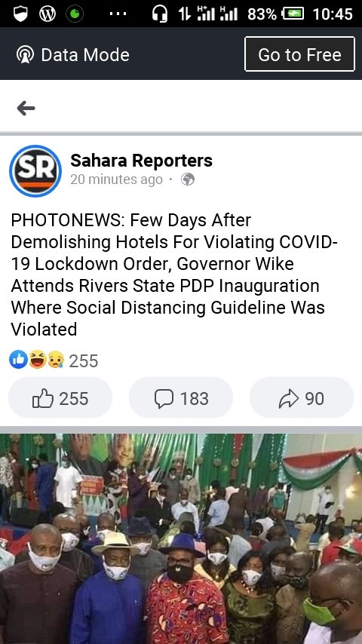
Task: Open the comments bubble with 183
Action: pos(181,398)
